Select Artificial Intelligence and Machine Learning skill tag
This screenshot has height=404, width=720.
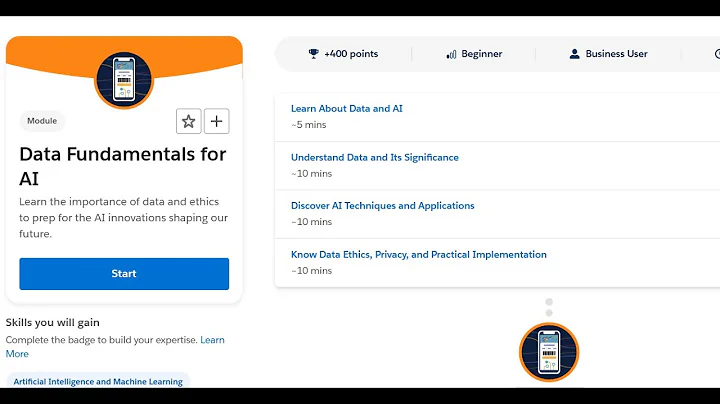[x=98, y=381]
